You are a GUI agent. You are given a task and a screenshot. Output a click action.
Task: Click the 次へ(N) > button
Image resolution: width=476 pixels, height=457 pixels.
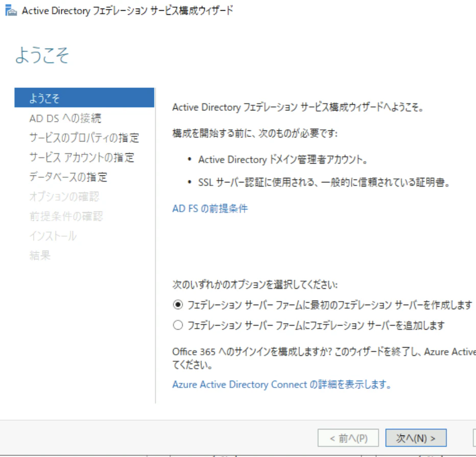pos(416,438)
